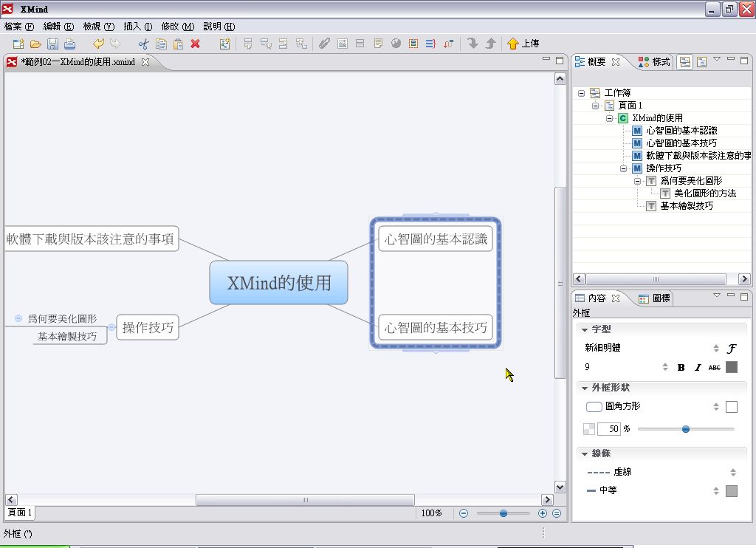Click the Print toolbar icon

tap(70, 44)
